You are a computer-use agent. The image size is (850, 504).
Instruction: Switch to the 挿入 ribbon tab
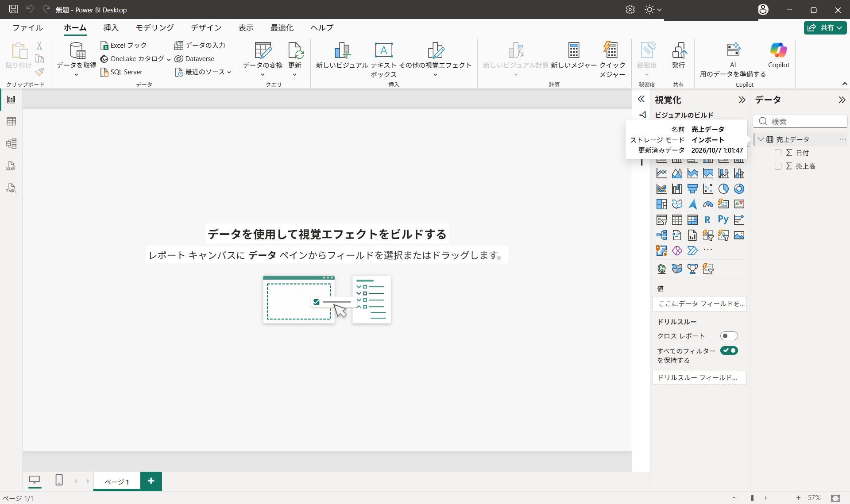point(111,27)
